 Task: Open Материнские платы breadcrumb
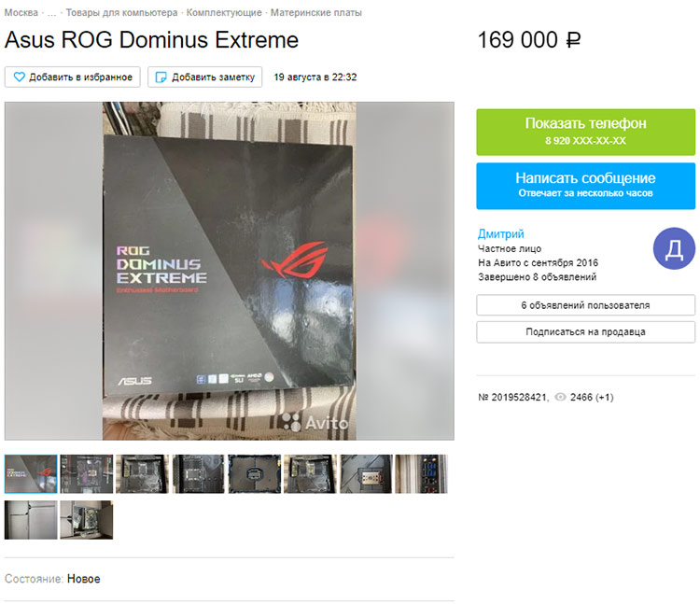click(x=316, y=12)
